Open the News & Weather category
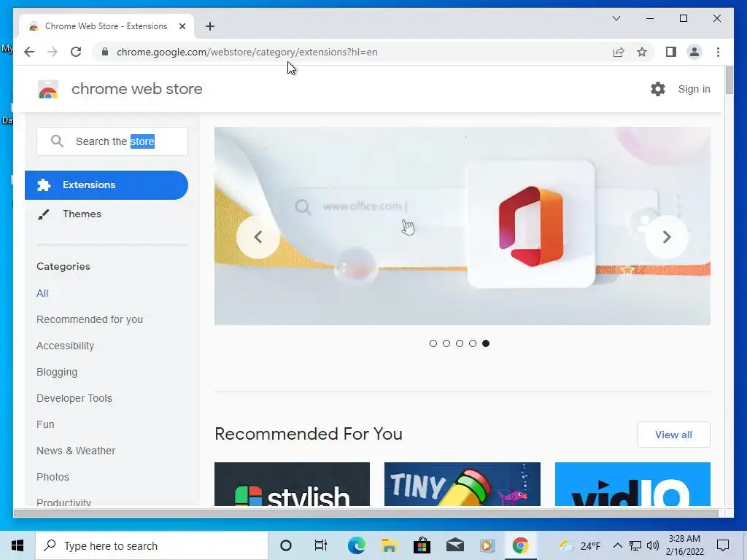The image size is (747, 560). click(76, 451)
